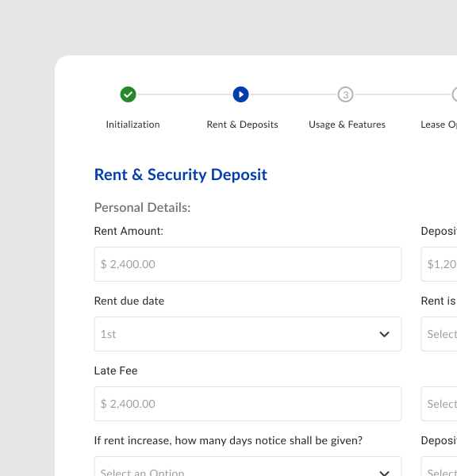Open the rent increase notice days dropdown

[x=248, y=466]
